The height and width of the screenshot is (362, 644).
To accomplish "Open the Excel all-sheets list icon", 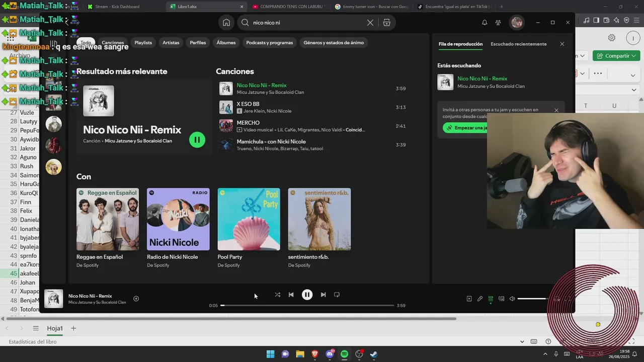I will (36, 328).
